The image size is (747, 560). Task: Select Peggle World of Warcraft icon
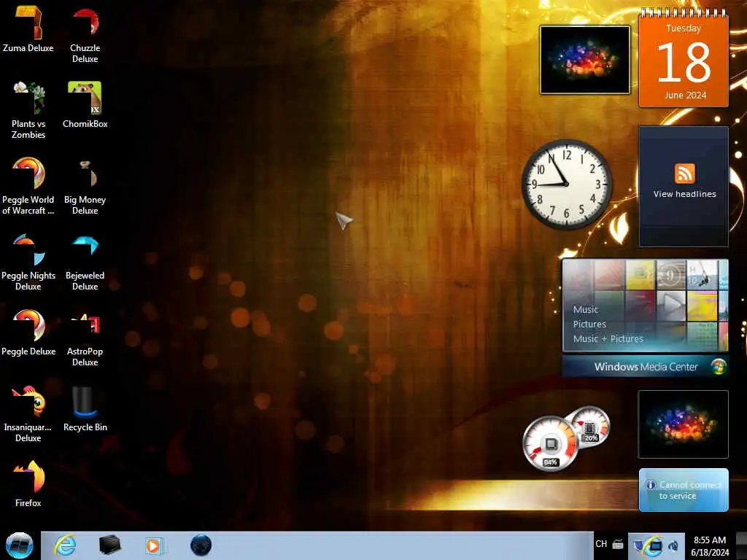(28, 186)
